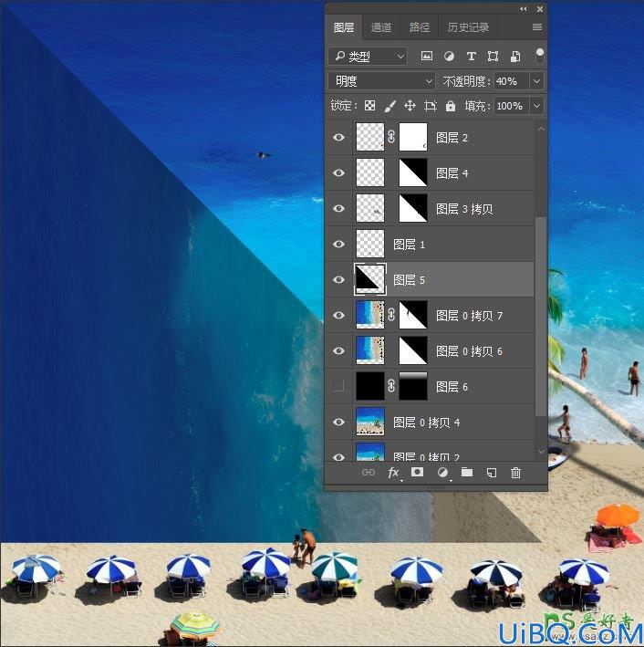Toggle the layer filtering switch
Screen dimensions: 644x647
click(539, 56)
